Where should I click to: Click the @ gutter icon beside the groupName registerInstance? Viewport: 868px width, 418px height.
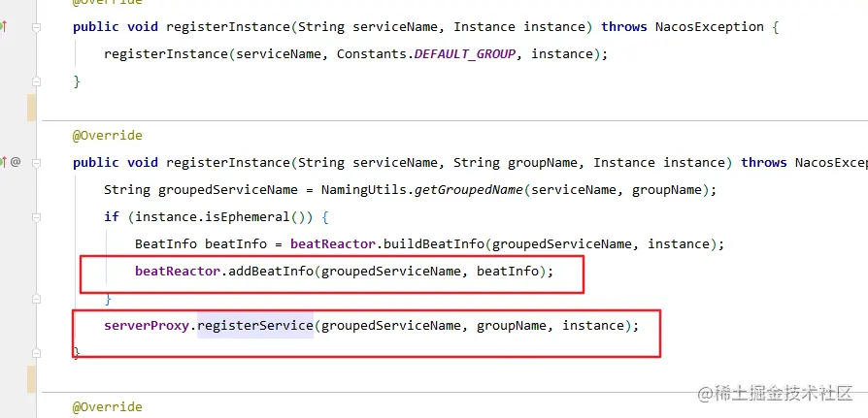pos(16,162)
